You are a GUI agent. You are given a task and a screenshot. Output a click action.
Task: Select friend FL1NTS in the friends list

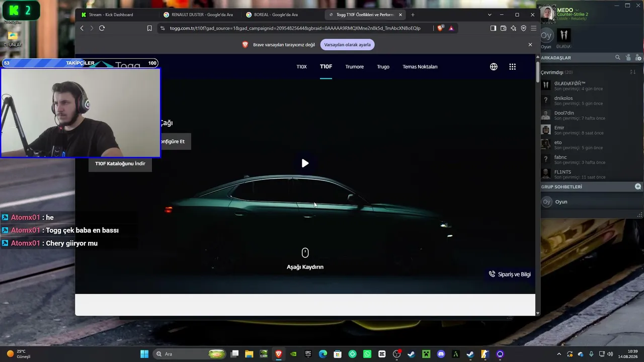click(x=589, y=174)
